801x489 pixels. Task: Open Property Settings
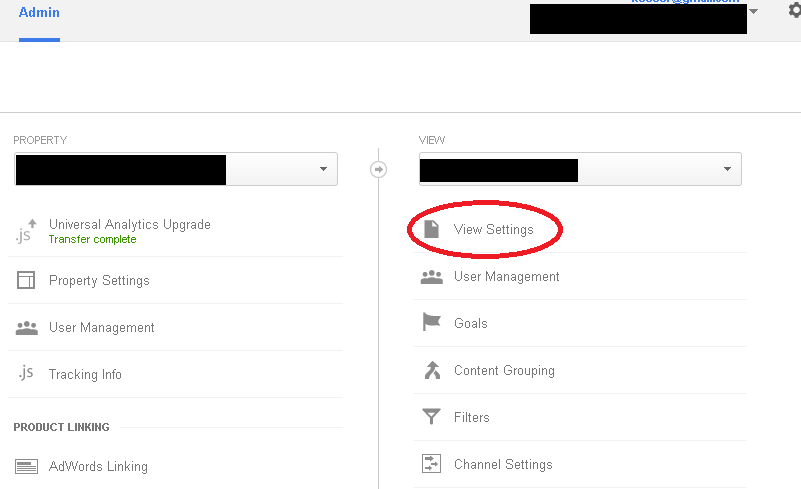tap(99, 280)
